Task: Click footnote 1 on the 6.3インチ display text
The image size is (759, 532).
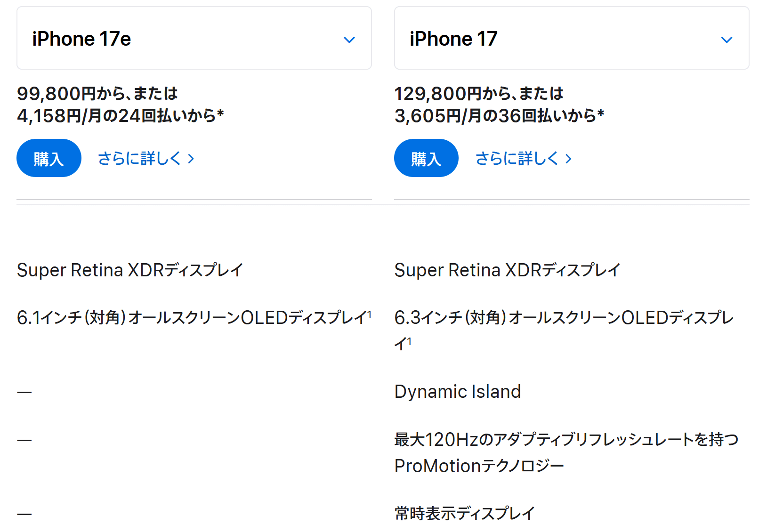Action: click(409, 341)
